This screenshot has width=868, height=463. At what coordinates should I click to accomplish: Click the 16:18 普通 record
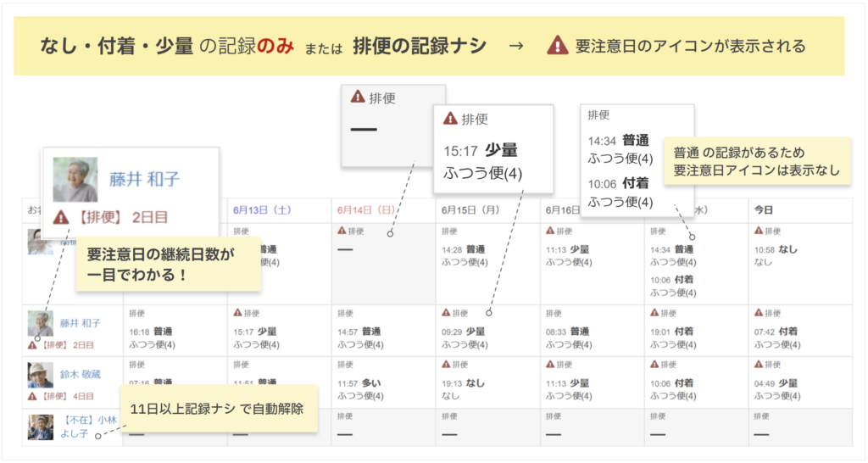click(x=151, y=332)
